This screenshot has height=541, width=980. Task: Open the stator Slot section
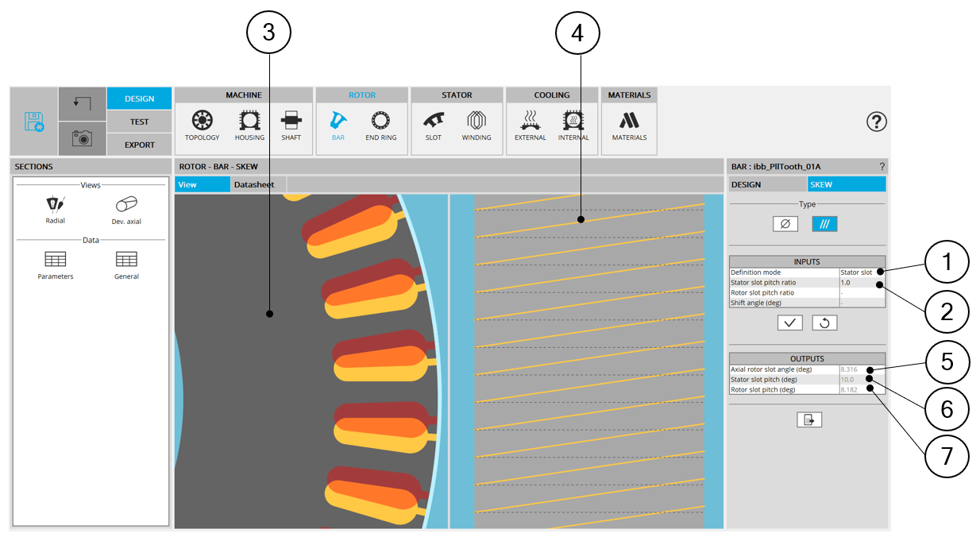tap(433, 125)
